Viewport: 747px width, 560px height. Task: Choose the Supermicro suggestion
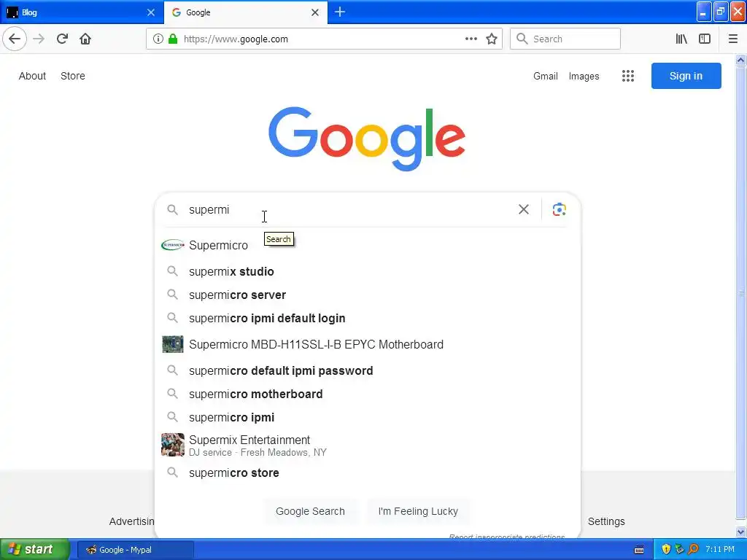pos(368,245)
